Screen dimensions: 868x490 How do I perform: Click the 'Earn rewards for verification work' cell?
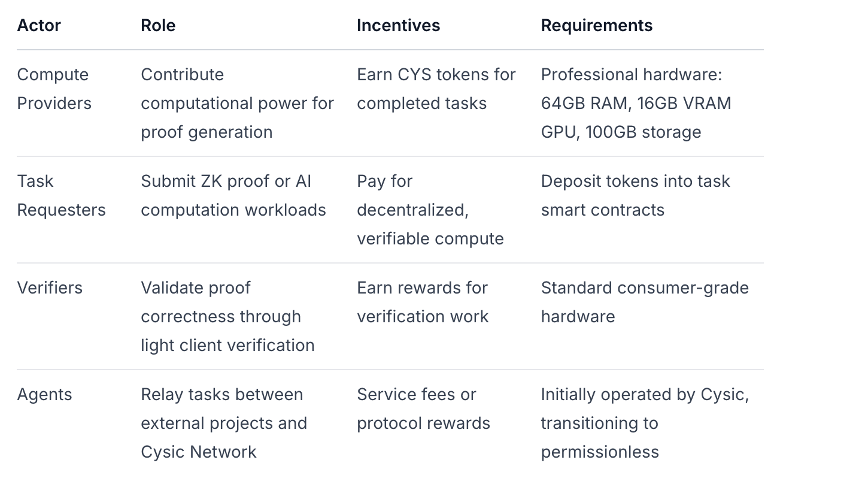pyautogui.click(x=423, y=302)
